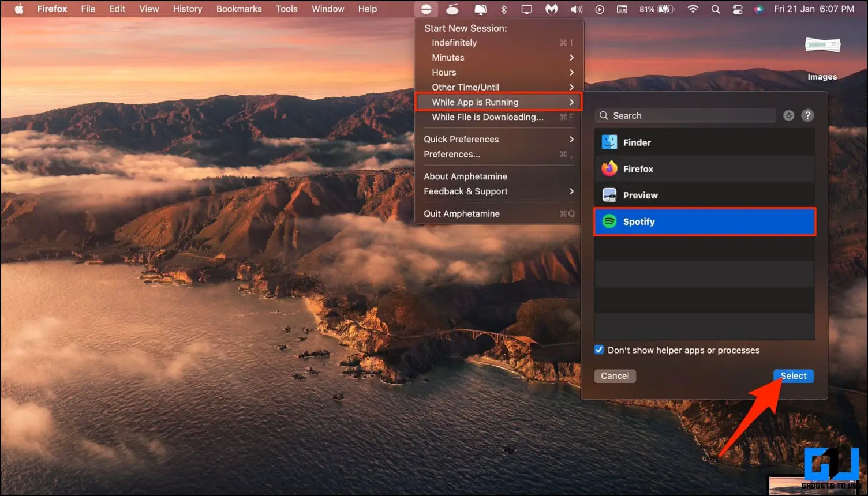The image size is (868, 496).
Task: Click the Wi-Fi icon
Action: coord(693,9)
